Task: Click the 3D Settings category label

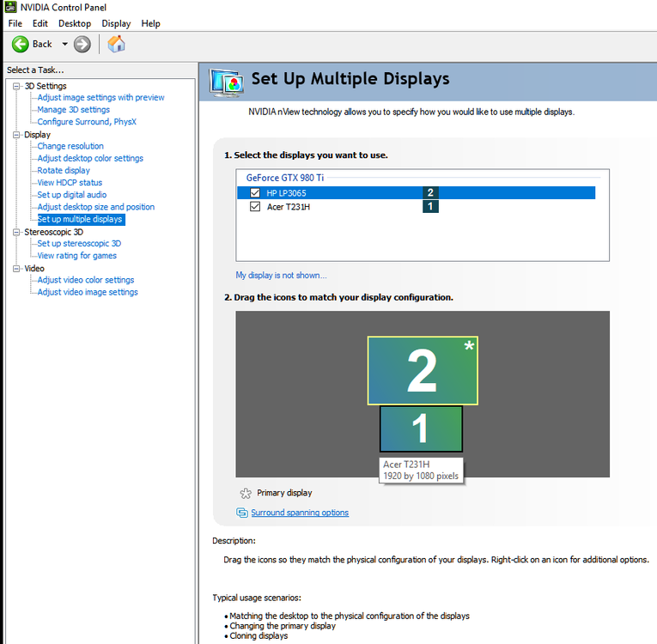Action: pyautogui.click(x=46, y=86)
